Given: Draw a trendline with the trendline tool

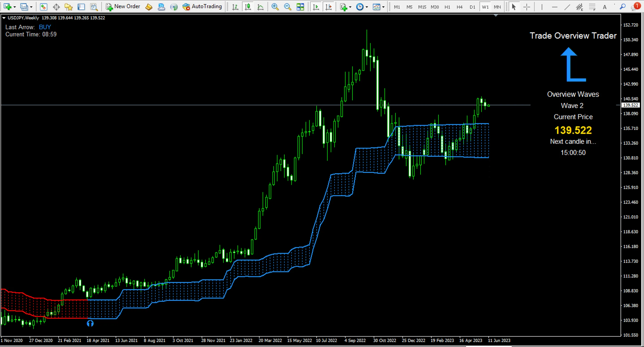Looking at the screenshot, I should click(567, 7).
